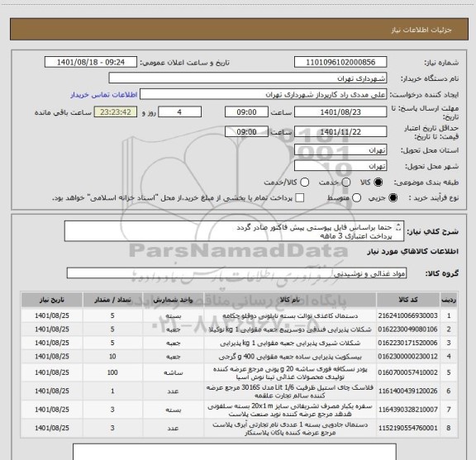
Task: Select the کالا/خدمت radio button
Action: [x=304, y=182]
